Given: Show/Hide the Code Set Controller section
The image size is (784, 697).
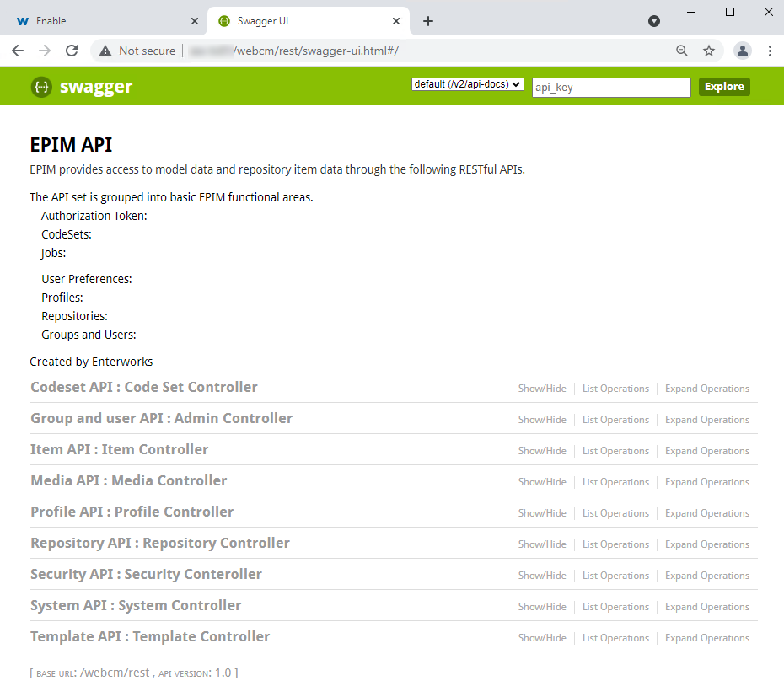Looking at the screenshot, I should pos(542,389).
